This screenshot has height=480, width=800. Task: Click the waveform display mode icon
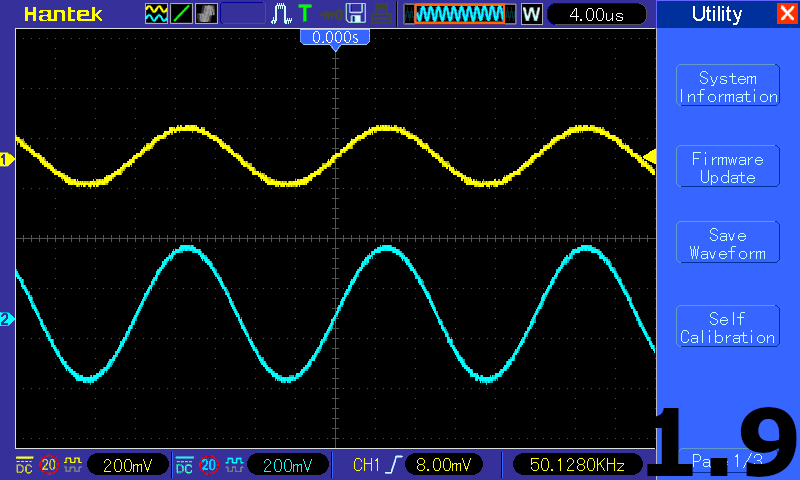tap(156, 14)
